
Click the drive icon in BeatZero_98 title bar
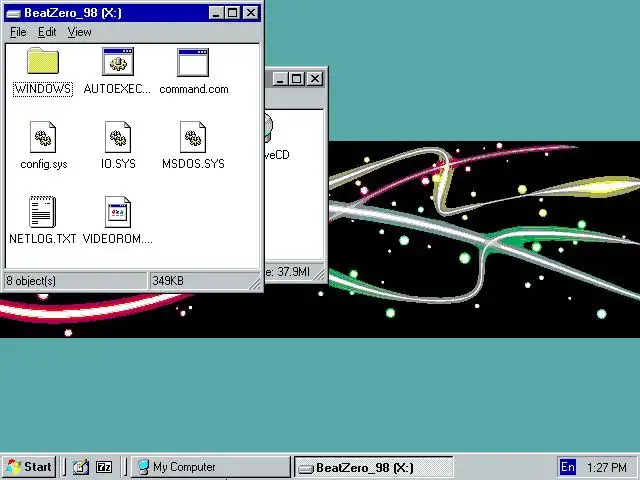13,13
